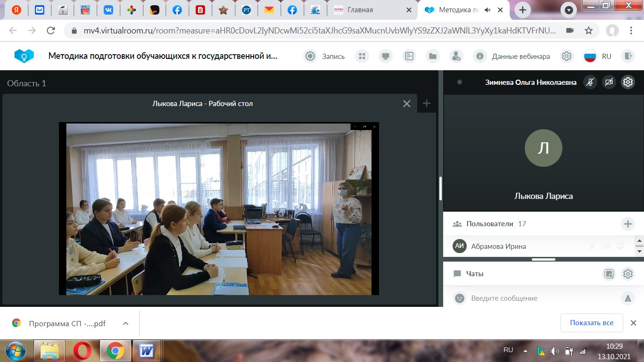Toggle Абрамова Ирина's camera icon
Viewport: 644px width, 362px height.
(x=606, y=246)
